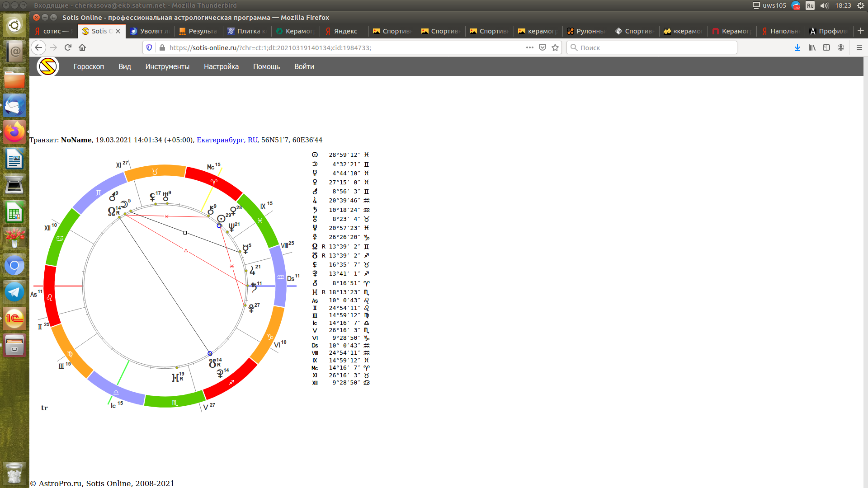
Task: Toggle the sidebar view icon
Action: (826, 47)
